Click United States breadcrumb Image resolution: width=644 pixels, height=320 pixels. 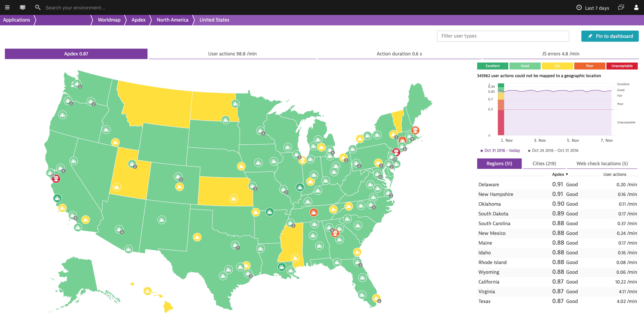point(214,20)
